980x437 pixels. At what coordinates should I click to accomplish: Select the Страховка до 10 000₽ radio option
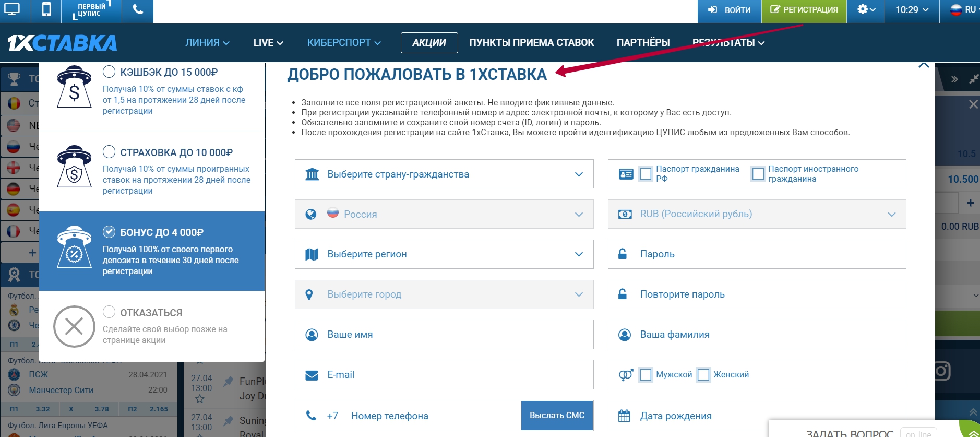[x=109, y=152]
